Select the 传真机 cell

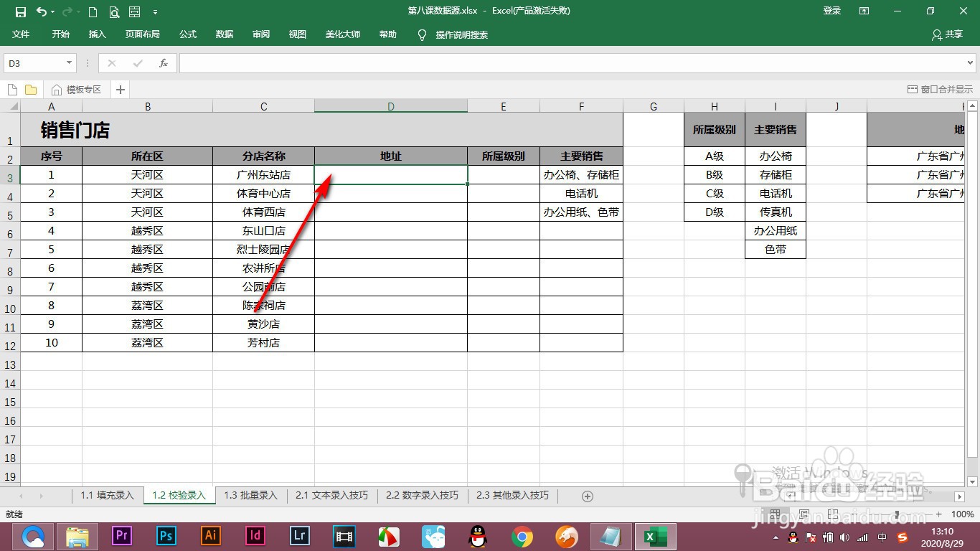coord(776,212)
